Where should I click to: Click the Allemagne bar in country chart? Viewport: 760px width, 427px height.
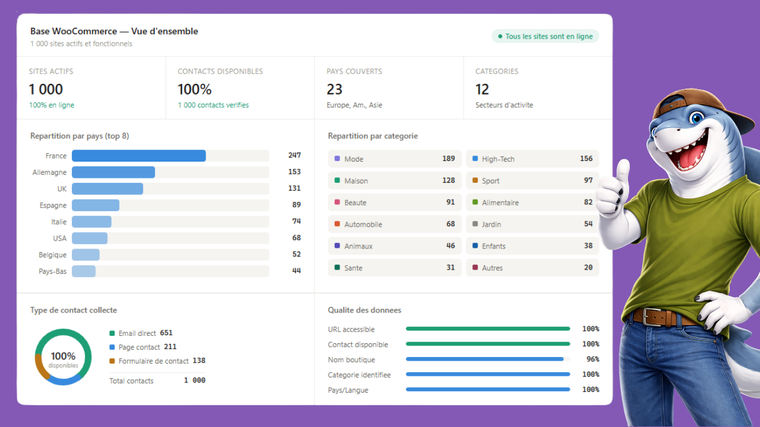tap(113, 172)
